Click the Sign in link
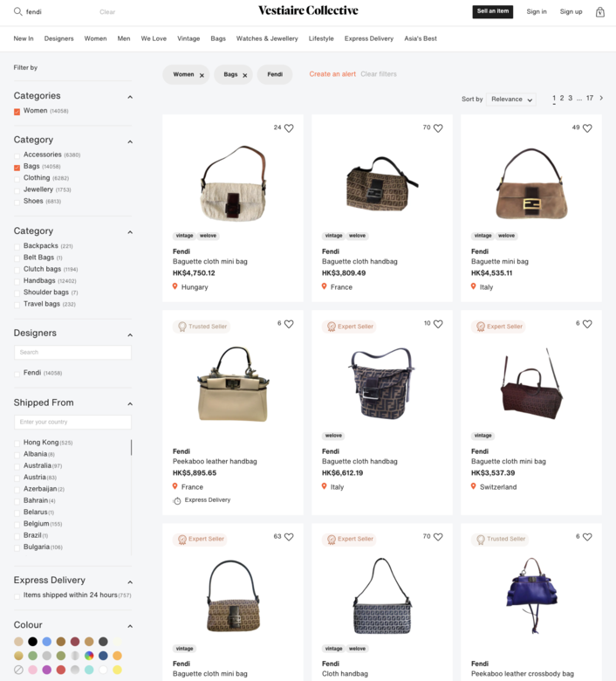Screen dimensions: 616x681 pos(537,11)
